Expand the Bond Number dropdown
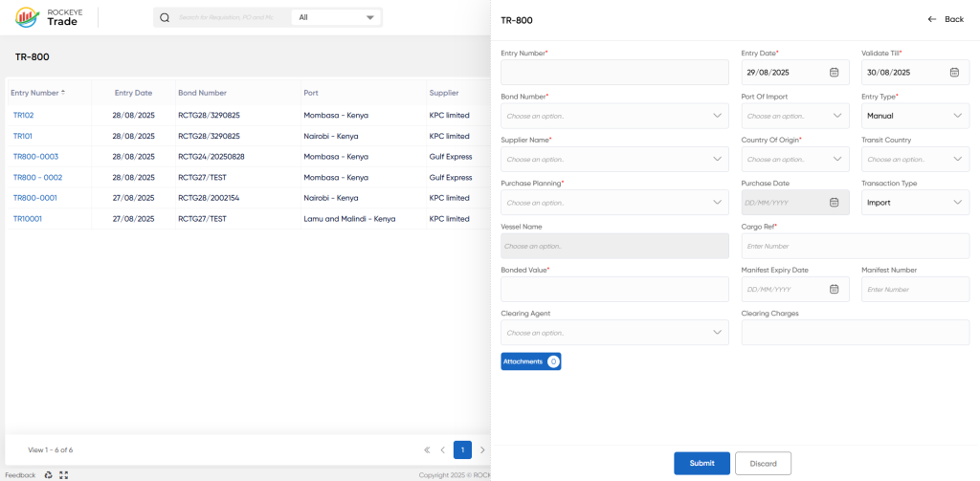 (x=614, y=117)
